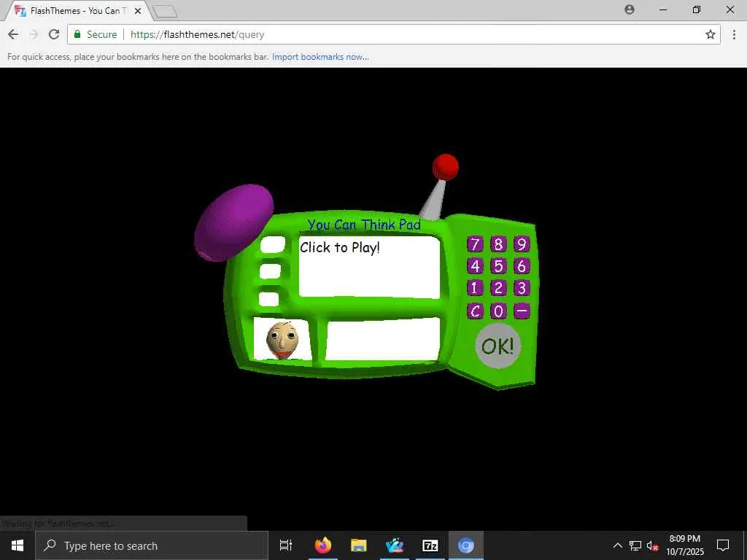Click the purple 7 key on the keypad
Image resolution: width=747 pixels, height=560 pixels.
point(474,244)
